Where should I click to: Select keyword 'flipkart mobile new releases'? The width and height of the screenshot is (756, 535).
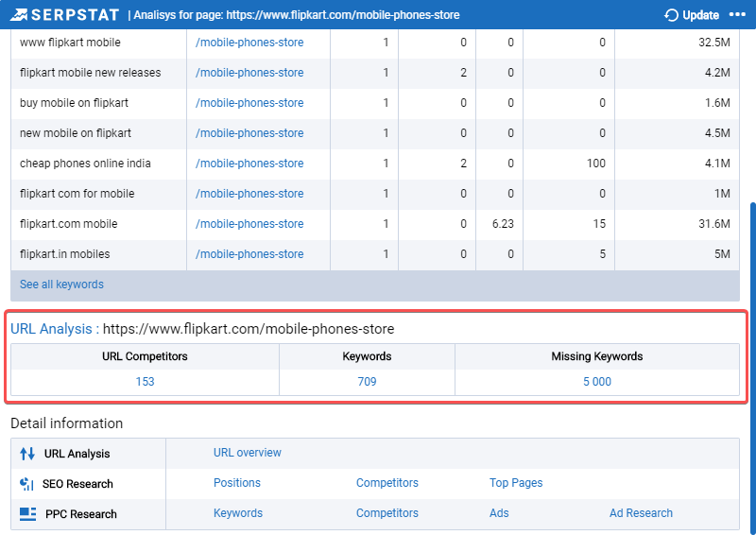90,73
